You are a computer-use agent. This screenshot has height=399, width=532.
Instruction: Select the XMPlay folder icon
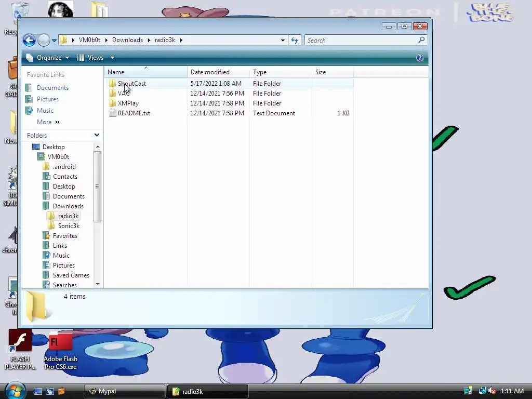pos(113,103)
